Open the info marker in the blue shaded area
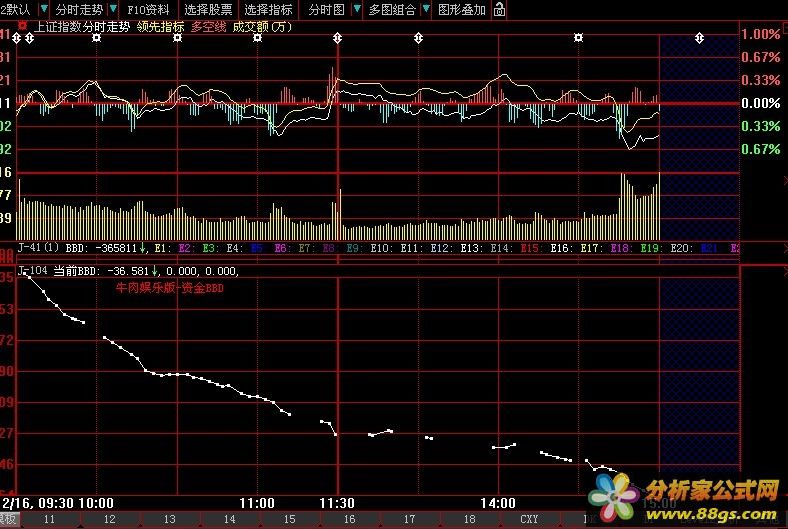This screenshot has height=529, width=788. 700,38
